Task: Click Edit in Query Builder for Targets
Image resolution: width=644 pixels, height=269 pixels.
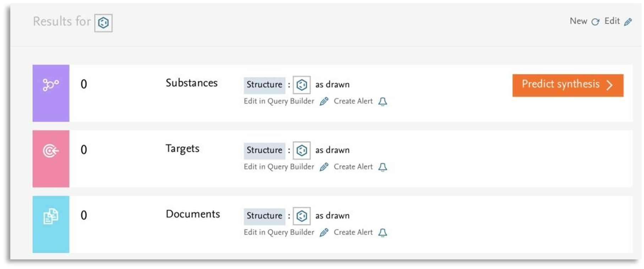Action: click(279, 167)
